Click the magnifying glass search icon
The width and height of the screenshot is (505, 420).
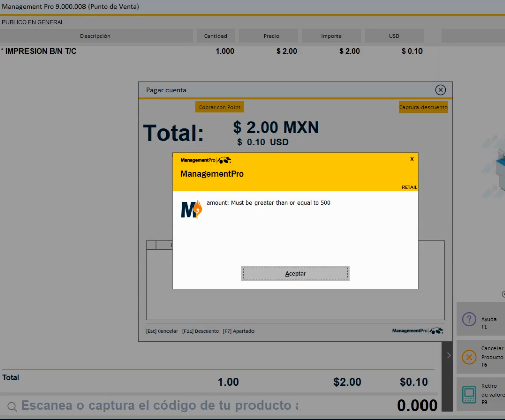(x=12, y=406)
